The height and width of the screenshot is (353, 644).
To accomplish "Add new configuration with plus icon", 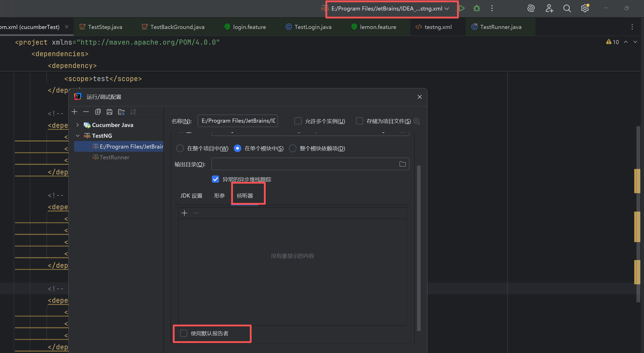I will point(74,112).
